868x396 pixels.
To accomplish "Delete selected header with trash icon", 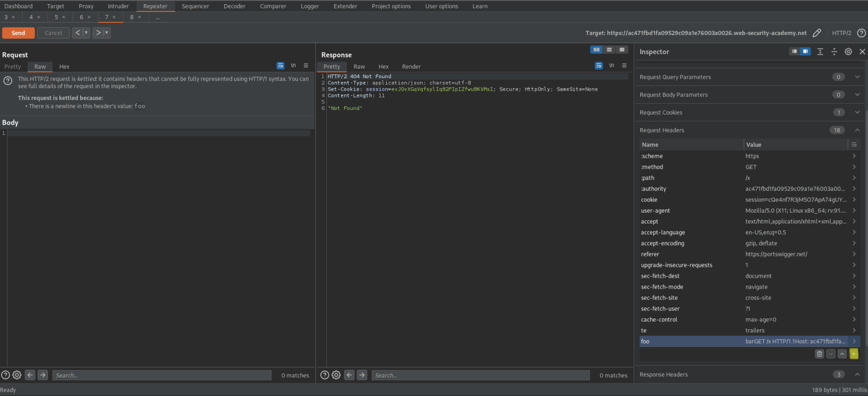I will [x=820, y=354].
